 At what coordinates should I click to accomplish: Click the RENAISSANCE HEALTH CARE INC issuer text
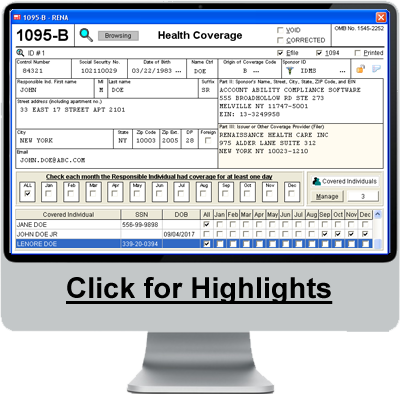tap(274, 135)
